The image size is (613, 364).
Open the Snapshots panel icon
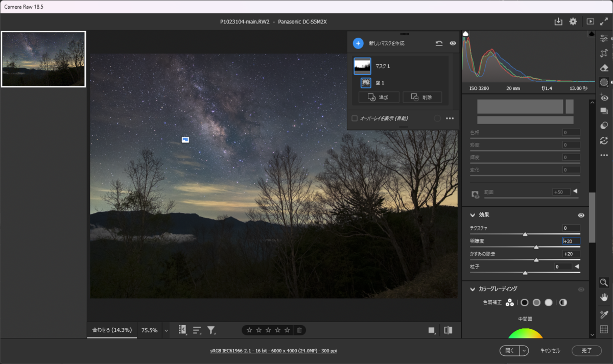tap(604, 111)
